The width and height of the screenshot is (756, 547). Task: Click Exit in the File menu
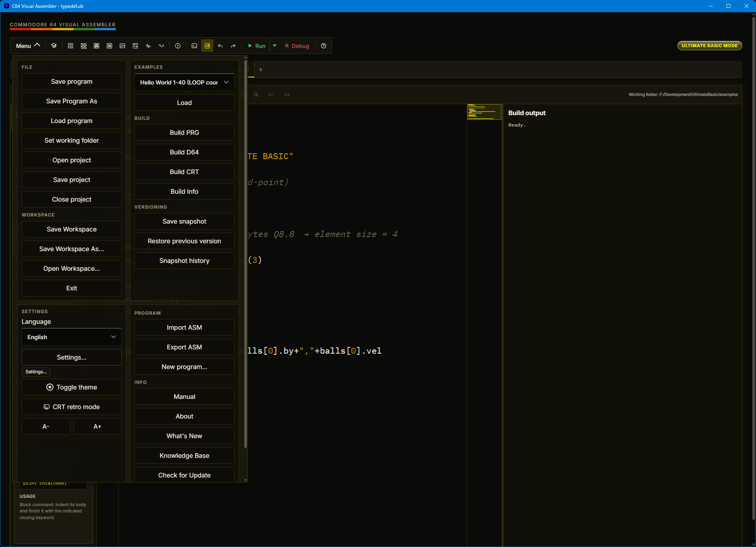pos(72,288)
